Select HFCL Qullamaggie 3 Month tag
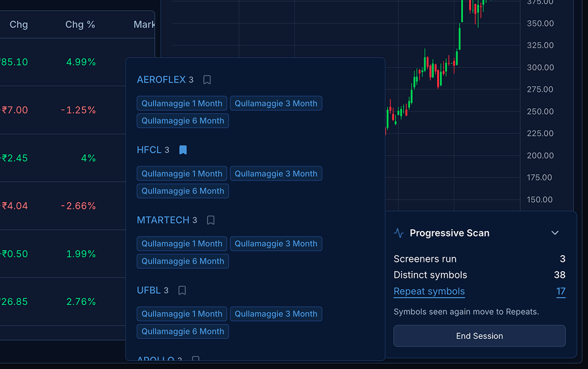The image size is (588, 369). pyautogui.click(x=276, y=174)
